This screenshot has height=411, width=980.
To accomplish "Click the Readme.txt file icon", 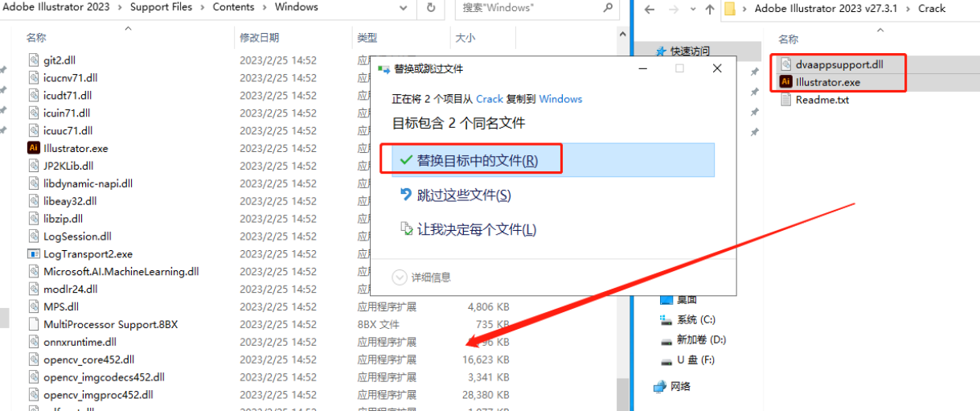I will (786, 100).
